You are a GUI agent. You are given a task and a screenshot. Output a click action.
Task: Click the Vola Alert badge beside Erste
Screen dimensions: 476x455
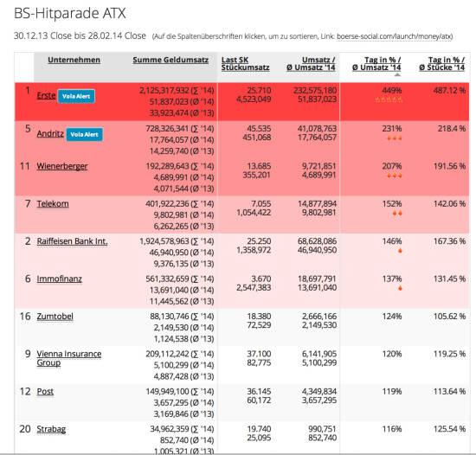pos(76,96)
